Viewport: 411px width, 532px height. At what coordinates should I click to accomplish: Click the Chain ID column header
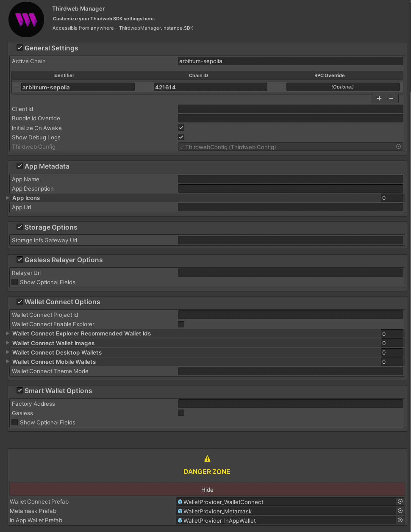[199, 75]
